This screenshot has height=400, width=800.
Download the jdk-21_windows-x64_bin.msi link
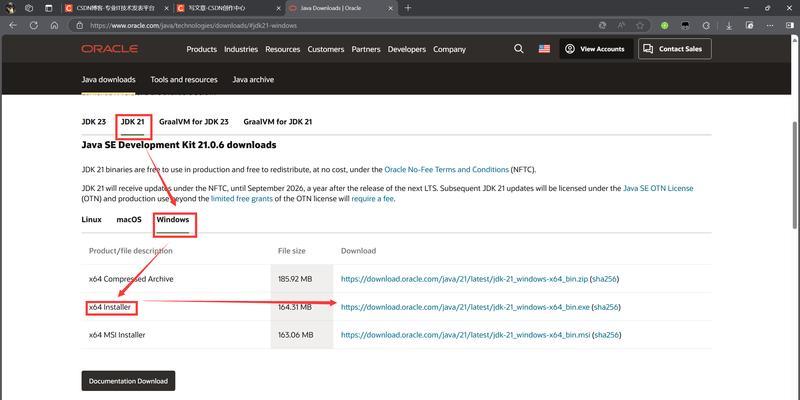click(x=466, y=335)
